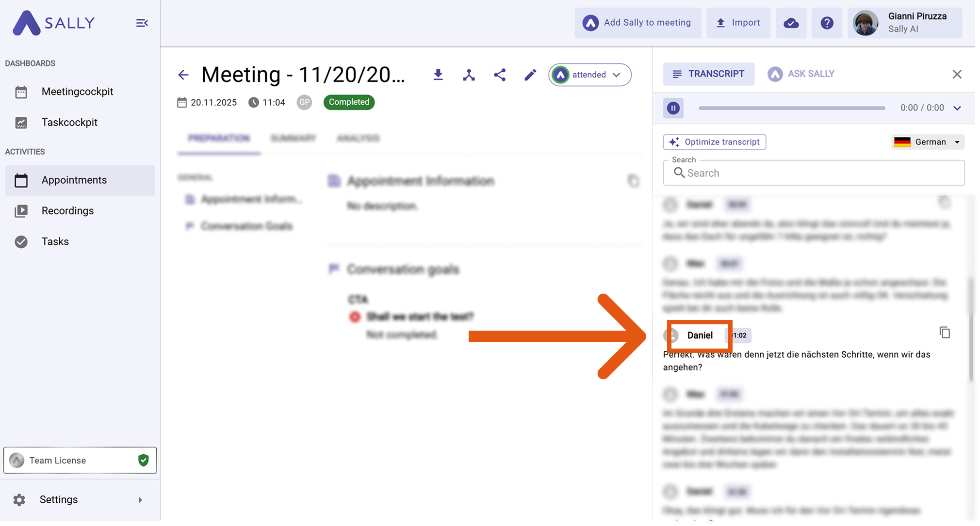
Task: Expand the Settings submenu arrow
Action: coord(140,500)
